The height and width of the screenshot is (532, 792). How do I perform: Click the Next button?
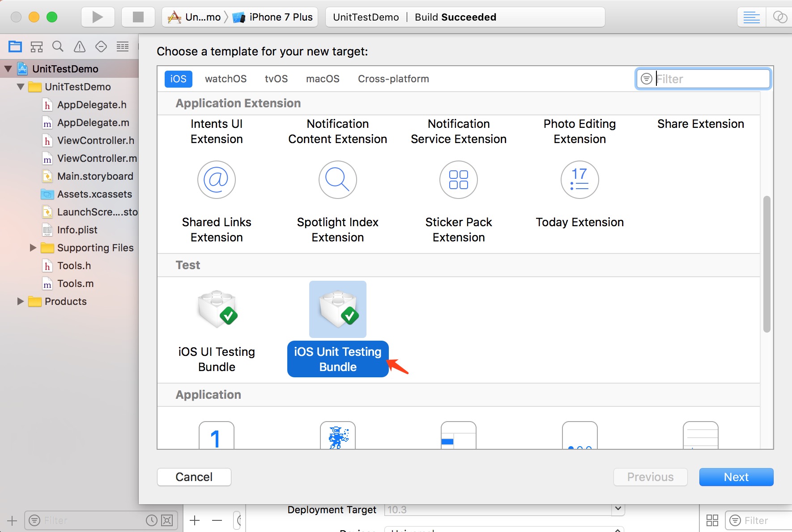coord(736,477)
